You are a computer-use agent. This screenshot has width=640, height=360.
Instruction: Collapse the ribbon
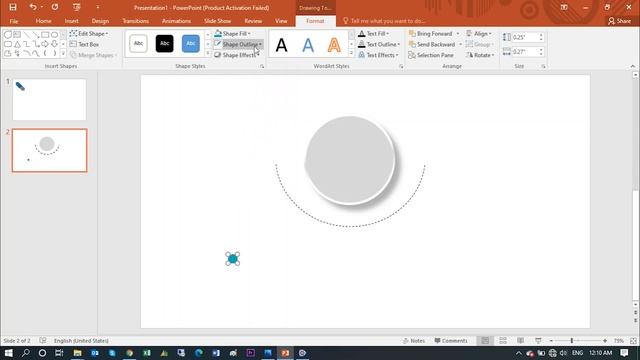click(633, 66)
